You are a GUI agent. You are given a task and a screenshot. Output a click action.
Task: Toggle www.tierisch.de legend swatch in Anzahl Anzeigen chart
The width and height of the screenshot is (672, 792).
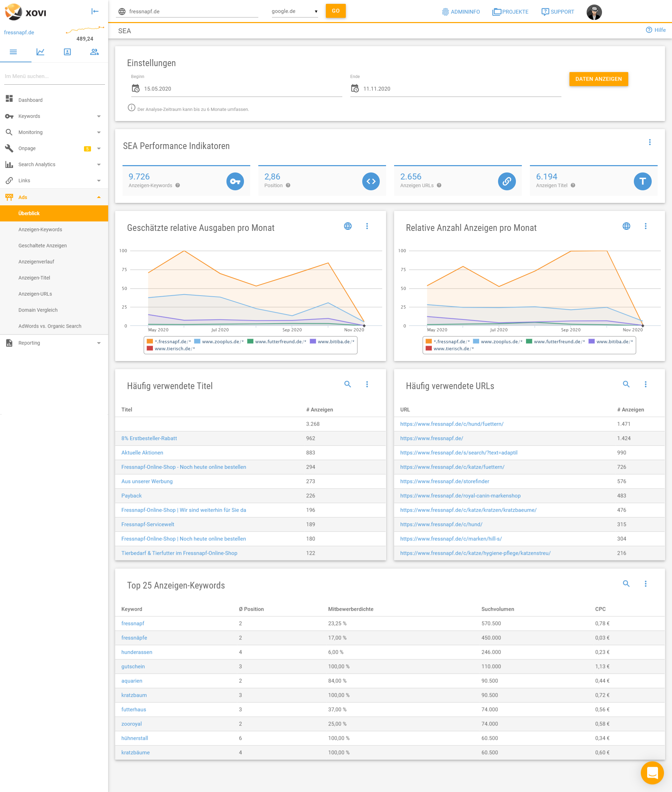pos(428,348)
